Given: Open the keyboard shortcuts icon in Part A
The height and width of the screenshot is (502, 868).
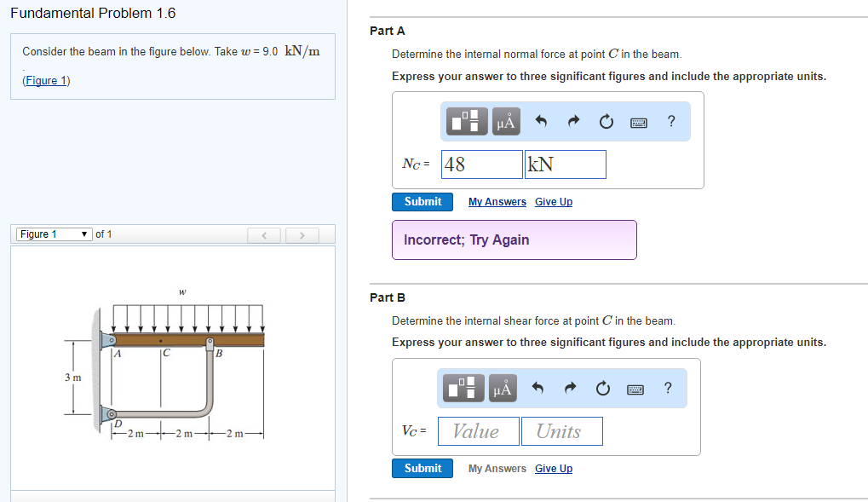Looking at the screenshot, I should click(636, 122).
